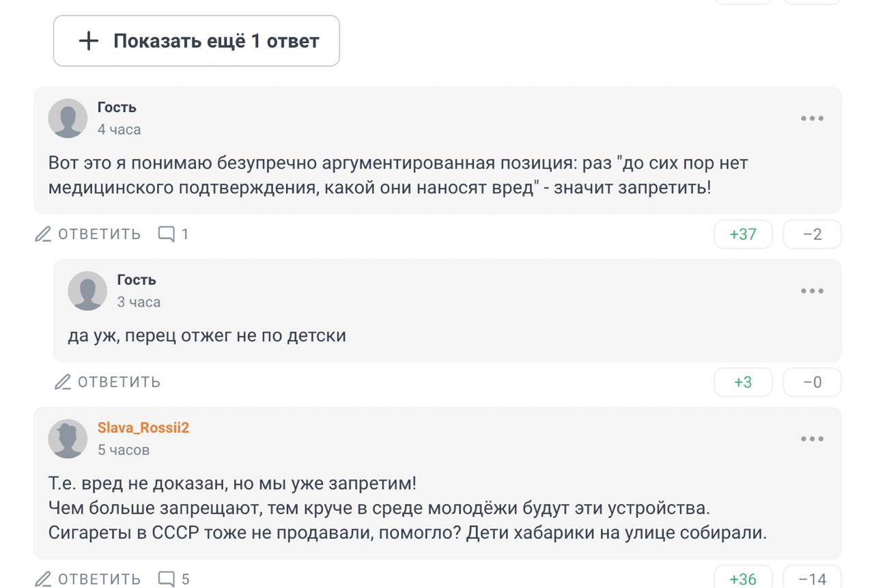Open three-dot menu on Slava_Rossii2's comment

tap(812, 439)
